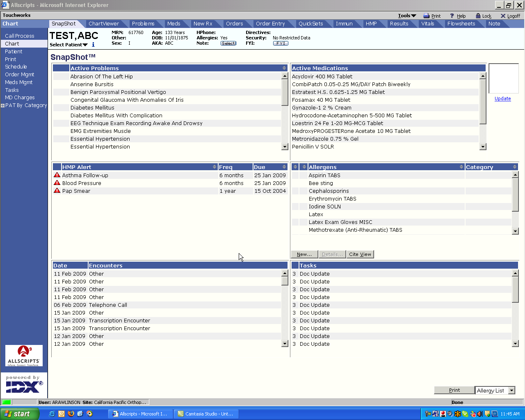Click the warning triangle next to Pap Smear

57,191
